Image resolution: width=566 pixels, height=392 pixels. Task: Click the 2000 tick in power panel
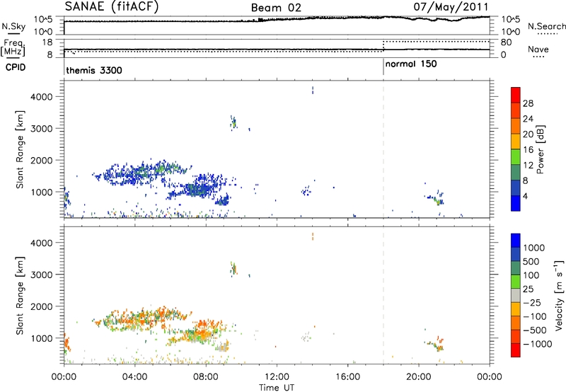[x=42, y=160]
